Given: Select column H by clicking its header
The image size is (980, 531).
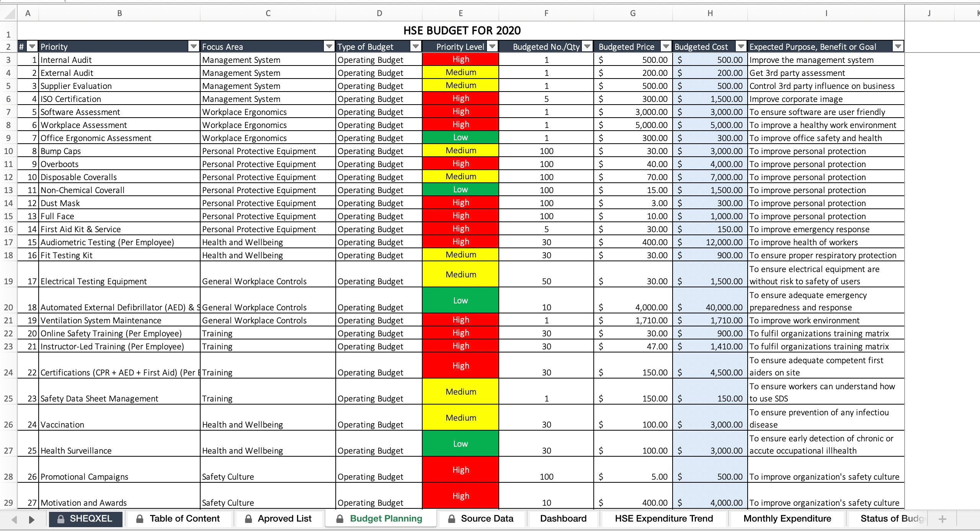Looking at the screenshot, I should 710,13.
